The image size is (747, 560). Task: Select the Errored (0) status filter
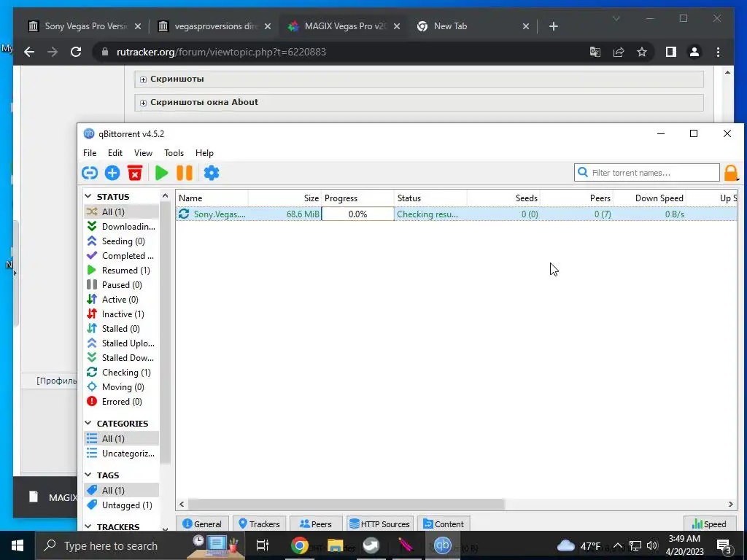[x=122, y=402]
